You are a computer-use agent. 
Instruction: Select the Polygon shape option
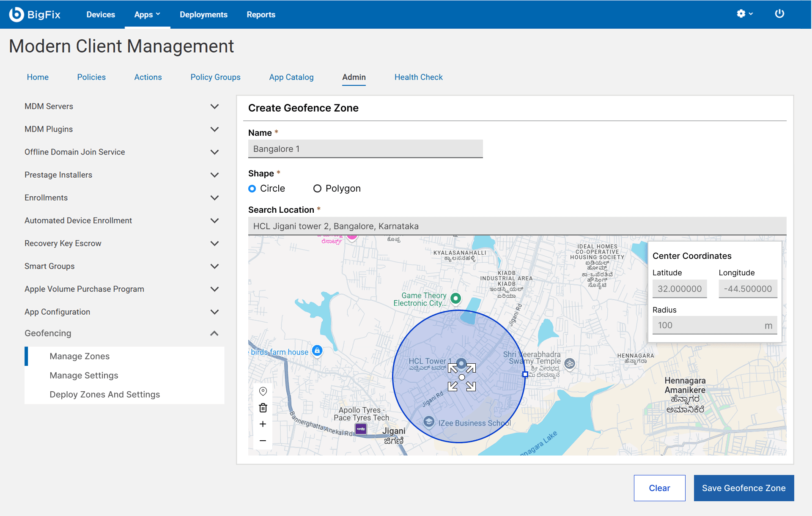coord(317,189)
